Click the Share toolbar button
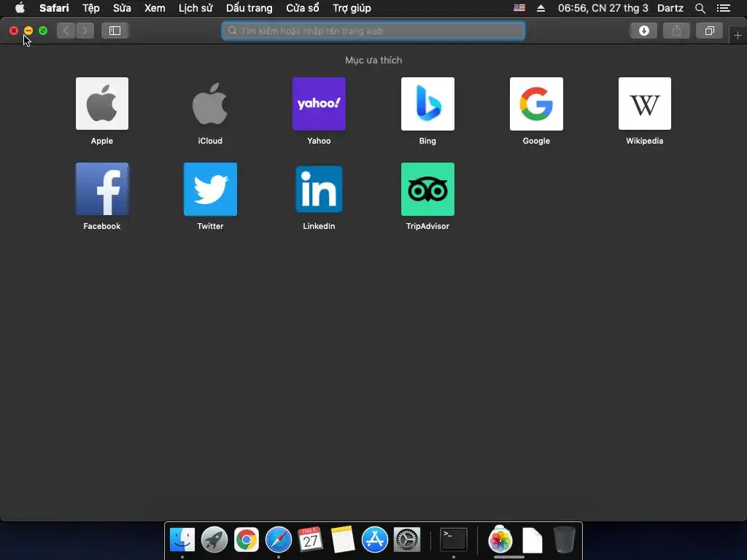The image size is (747, 560). [676, 31]
